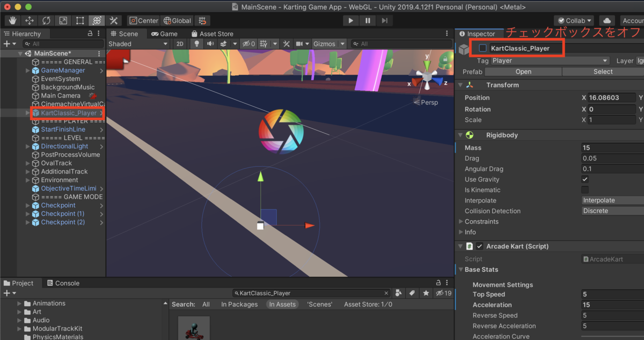Image resolution: width=644 pixels, height=340 pixels.
Task: Select the combined Transform tool
Action: (x=97, y=20)
